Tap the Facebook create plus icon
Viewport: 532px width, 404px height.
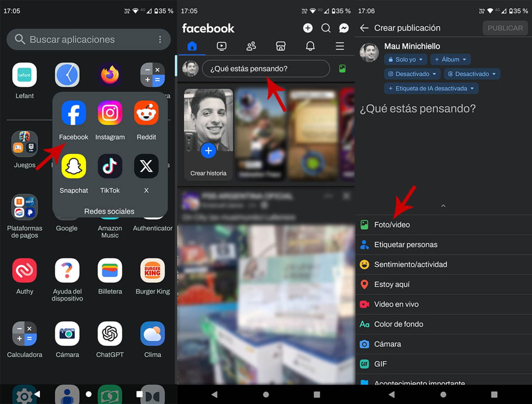click(x=308, y=28)
